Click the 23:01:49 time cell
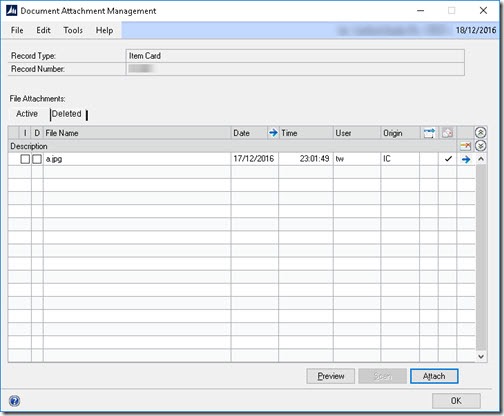 pos(306,159)
